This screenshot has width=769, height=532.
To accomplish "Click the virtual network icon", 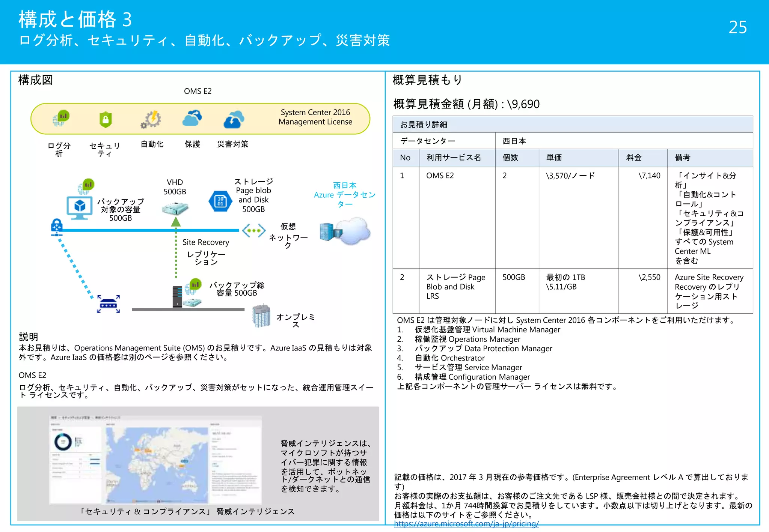I will click(x=254, y=230).
